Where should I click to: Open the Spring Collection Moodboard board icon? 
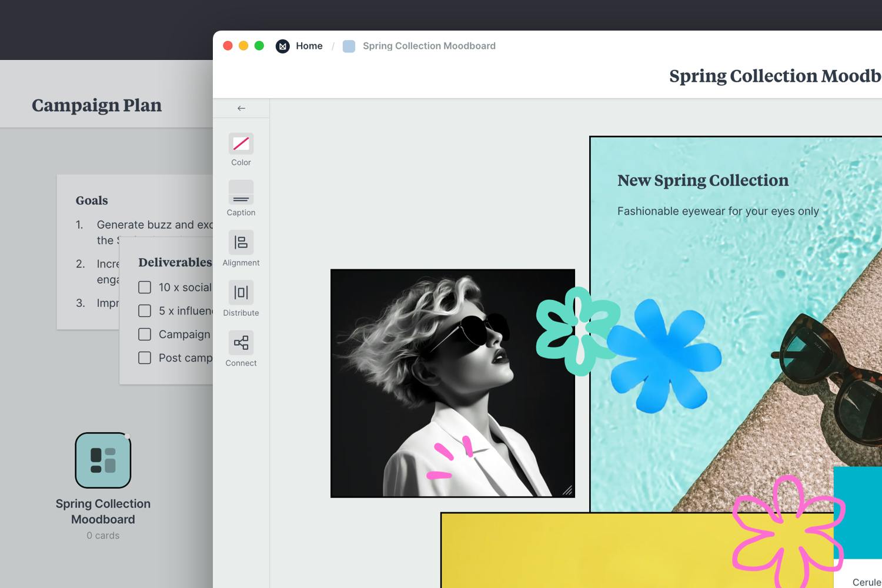[103, 460]
